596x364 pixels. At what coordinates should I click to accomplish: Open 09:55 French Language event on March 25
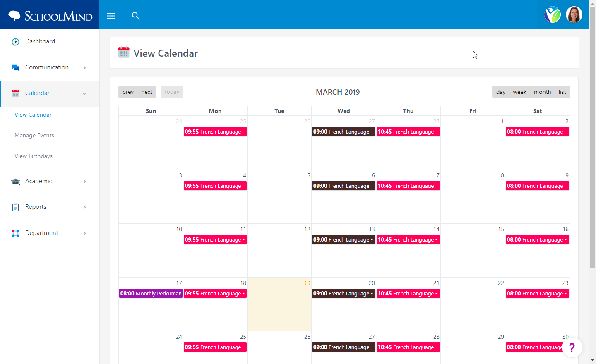click(x=215, y=347)
